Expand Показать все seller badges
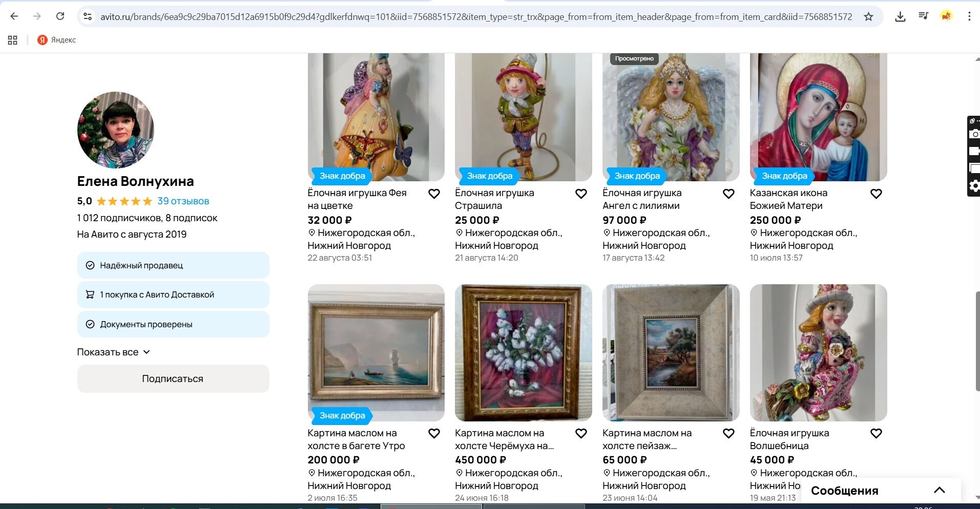 [x=113, y=352]
